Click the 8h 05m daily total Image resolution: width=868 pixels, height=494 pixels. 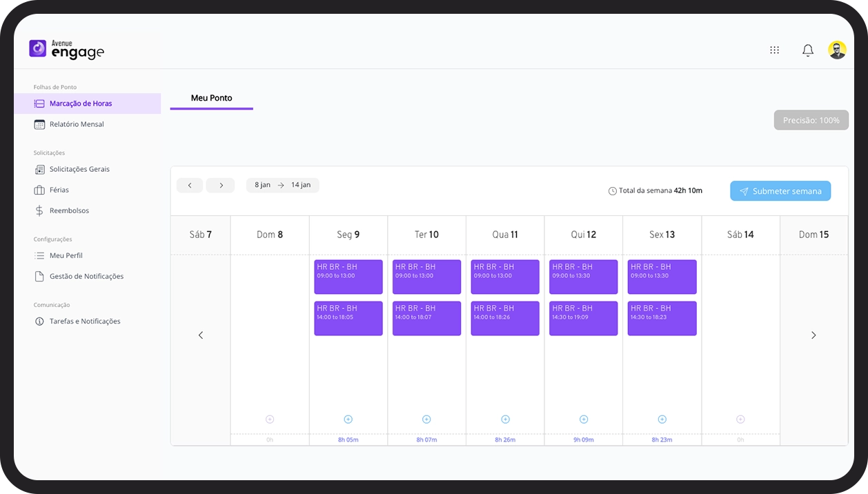pyautogui.click(x=348, y=439)
